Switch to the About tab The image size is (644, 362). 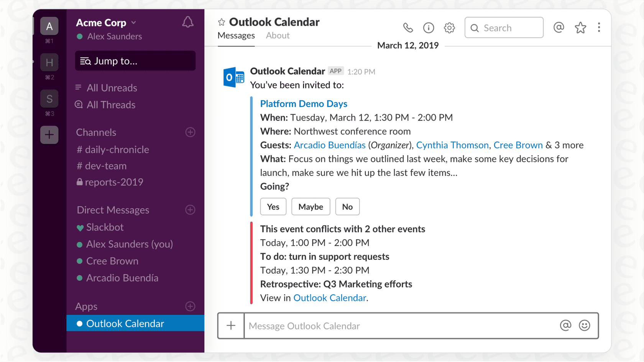point(277,35)
